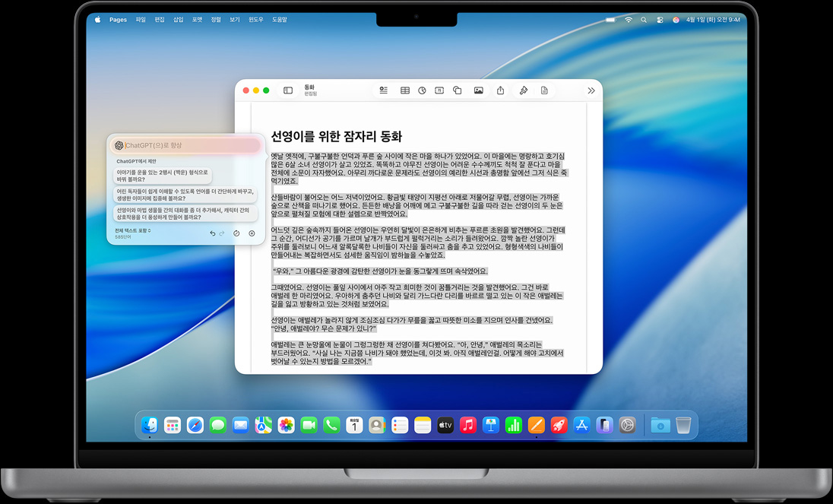The width and height of the screenshot is (833, 504).
Task: Open Numbers from the Dock
Action: (x=513, y=425)
